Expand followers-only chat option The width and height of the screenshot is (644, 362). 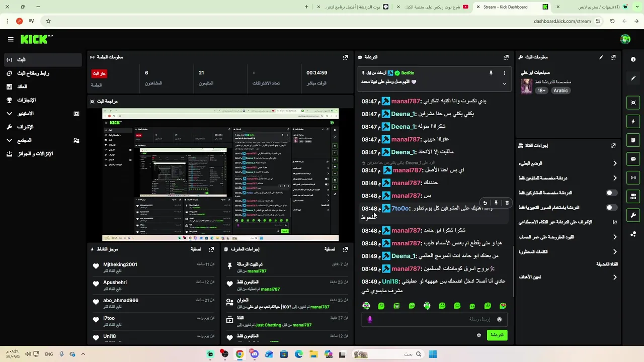click(x=615, y=178)
